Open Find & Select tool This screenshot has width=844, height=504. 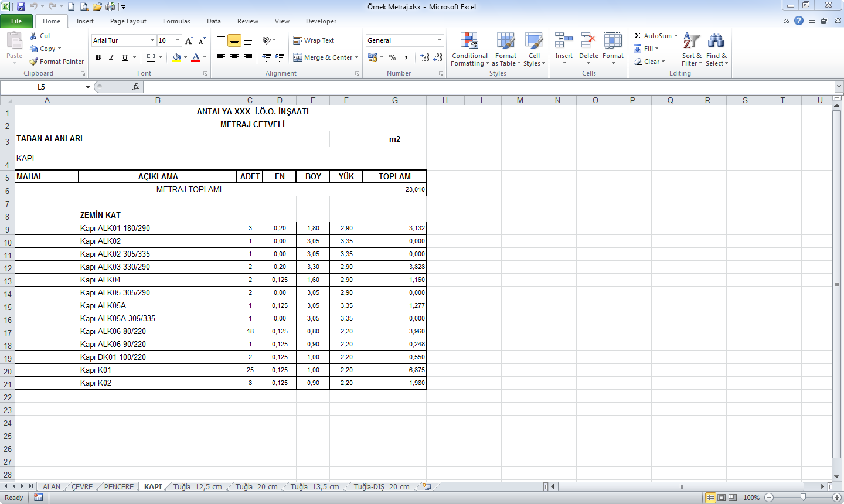tap(716, 41)
